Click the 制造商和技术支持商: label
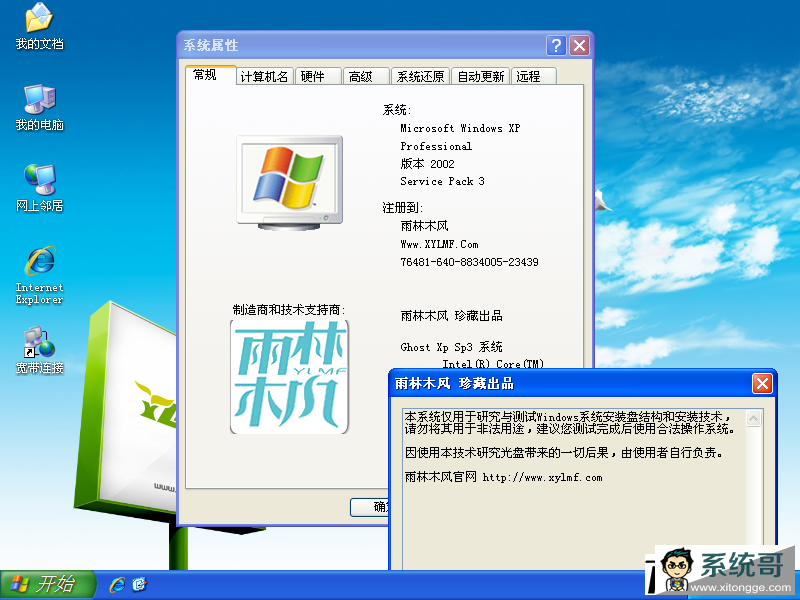 tap(289, 310)
